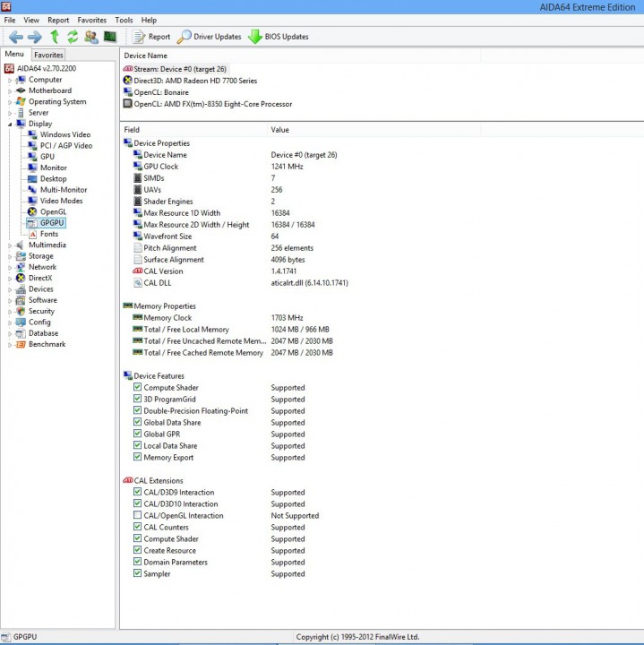Click the Field column header
This screenshot has height=645, width=644.
(193, 130)
